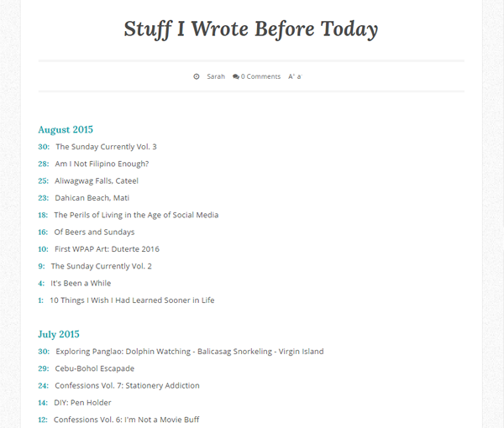
Task: Read the It's Been a While post
Action: pyautogui.click(x=81, y=283)
